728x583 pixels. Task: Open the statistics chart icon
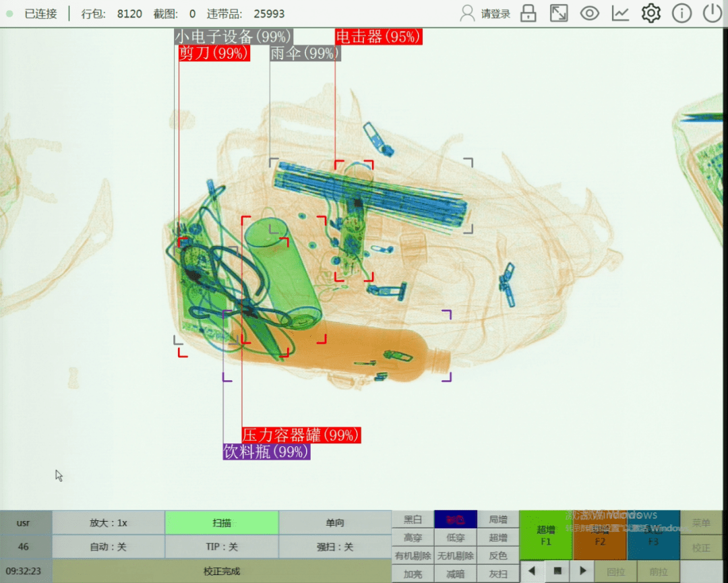(x=620, y=13)
